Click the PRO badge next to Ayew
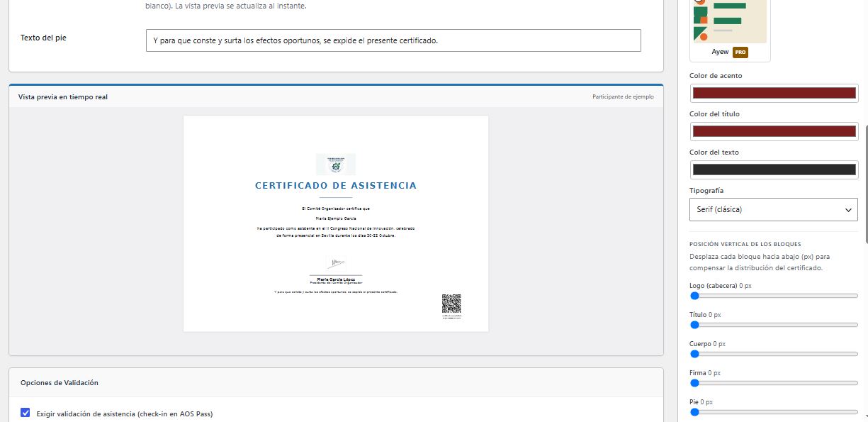868x422 pixels. coord(740,52)
